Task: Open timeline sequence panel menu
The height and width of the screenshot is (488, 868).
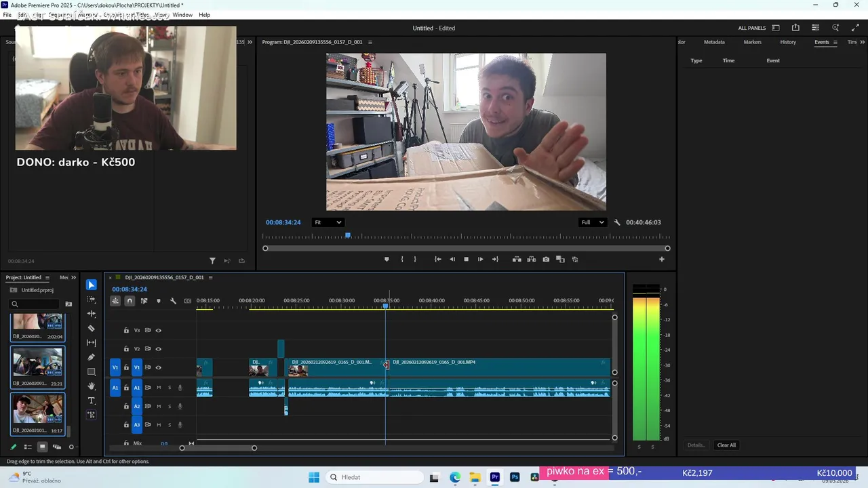Action: (210, 277)
